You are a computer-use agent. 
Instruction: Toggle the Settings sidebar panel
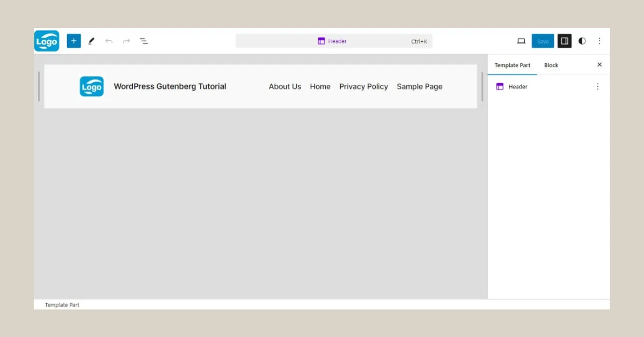[x=564, y=41]
